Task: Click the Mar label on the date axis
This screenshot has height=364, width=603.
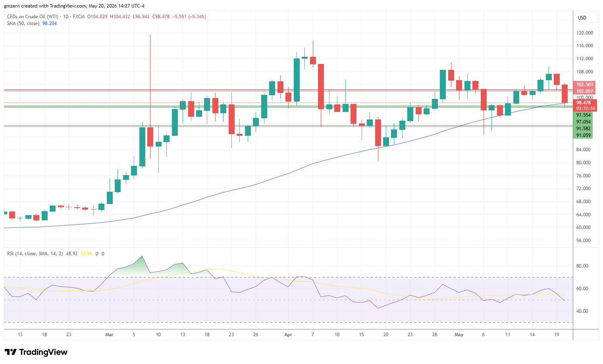Action: point(110,335)
